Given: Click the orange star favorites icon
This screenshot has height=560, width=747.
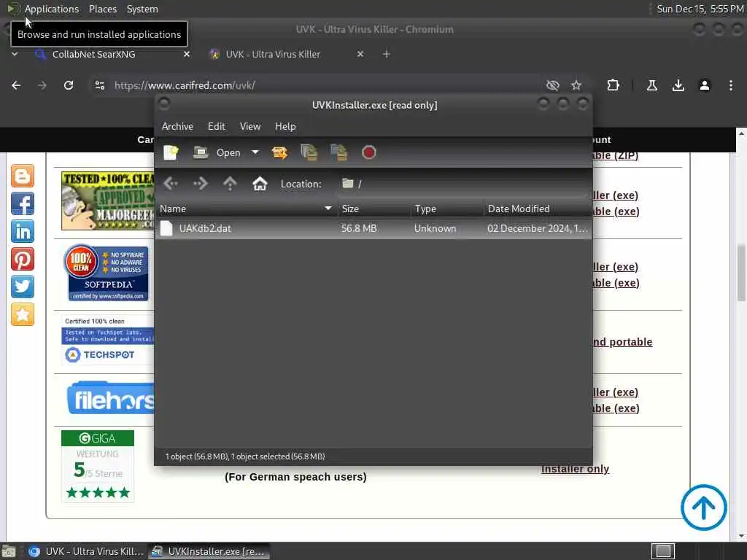Looking at the screenshot, I should tap(23, 314).
